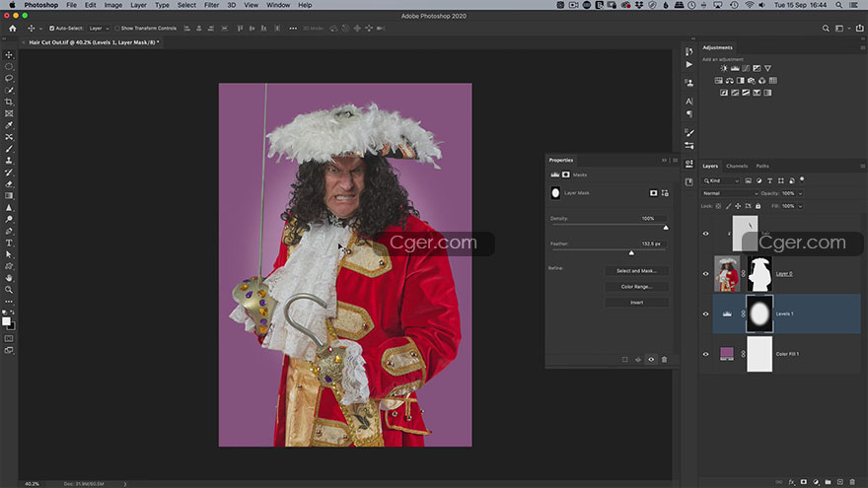Toggle the lock all layer button
The height and width of the screenshot is (488, 868).
click(x=758, y=206)
